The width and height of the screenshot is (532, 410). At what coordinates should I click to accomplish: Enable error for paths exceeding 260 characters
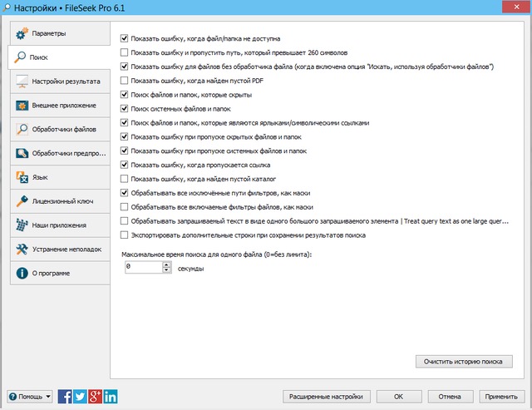point(124,52)
